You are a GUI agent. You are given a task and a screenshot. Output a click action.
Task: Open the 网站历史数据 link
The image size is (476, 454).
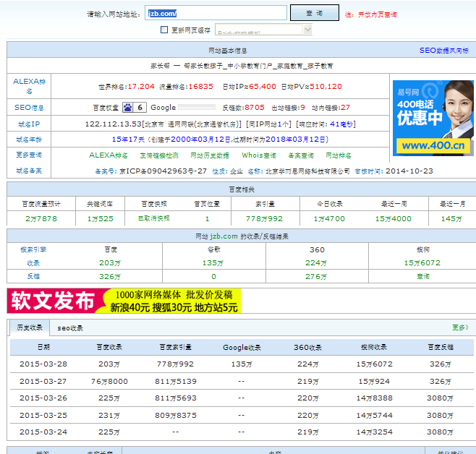(210, 155)
